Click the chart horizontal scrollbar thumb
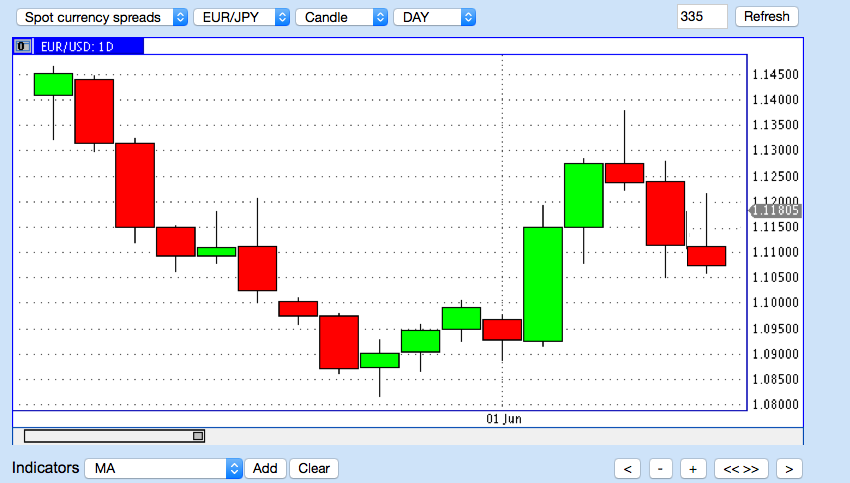Image resolution: width=850 pixels, height=483 pixels. [x=198, y=436]
